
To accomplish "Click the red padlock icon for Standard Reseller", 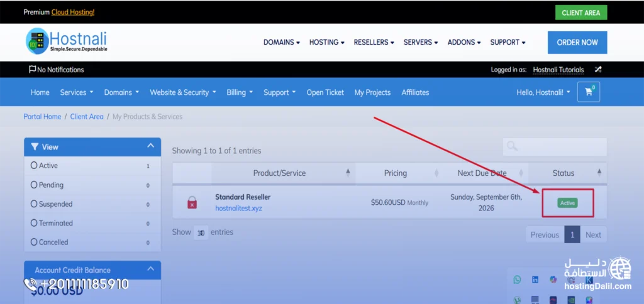I will point(192,202).
